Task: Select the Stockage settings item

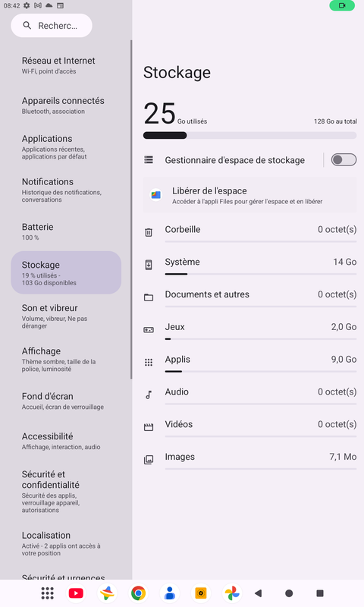Action: point(66,272)
